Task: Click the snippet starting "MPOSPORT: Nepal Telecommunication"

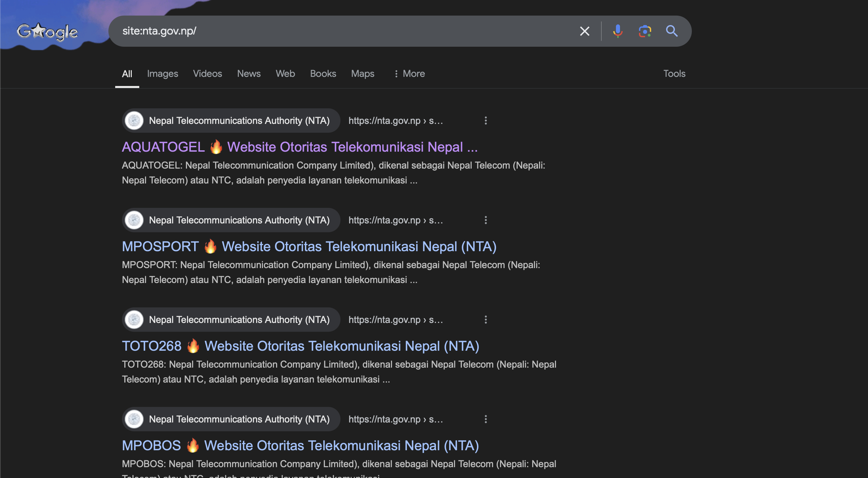Action: point(331,272)
